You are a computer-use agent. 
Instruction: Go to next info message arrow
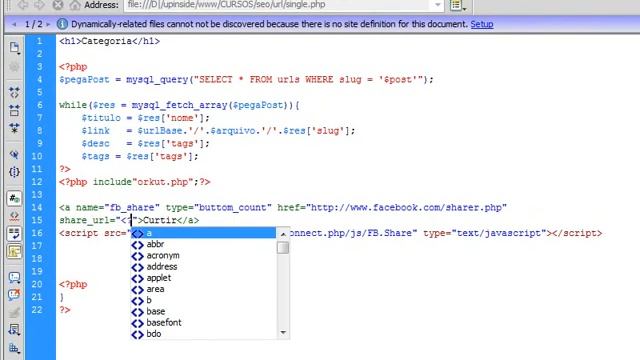pos(49,24)
